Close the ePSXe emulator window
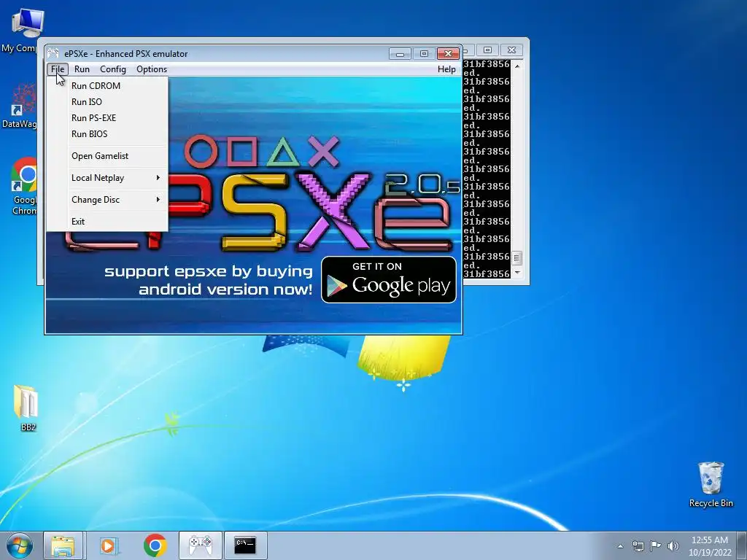This screenshot has height=560, width=747. click(448, 53)
